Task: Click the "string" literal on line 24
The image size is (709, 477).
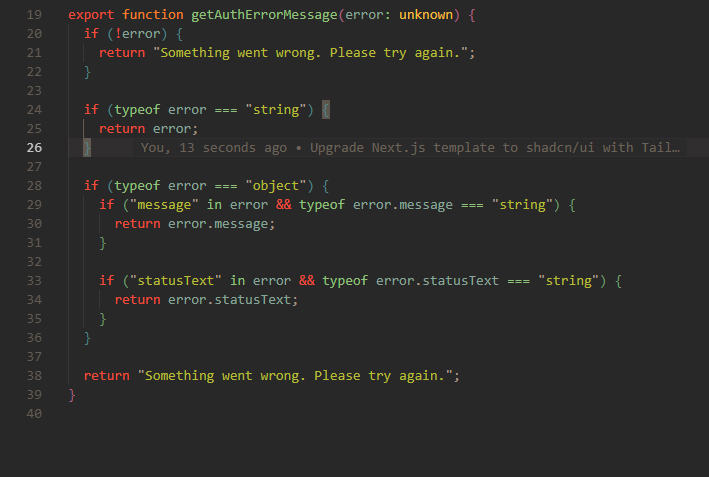Action: (x=276, y=110)
